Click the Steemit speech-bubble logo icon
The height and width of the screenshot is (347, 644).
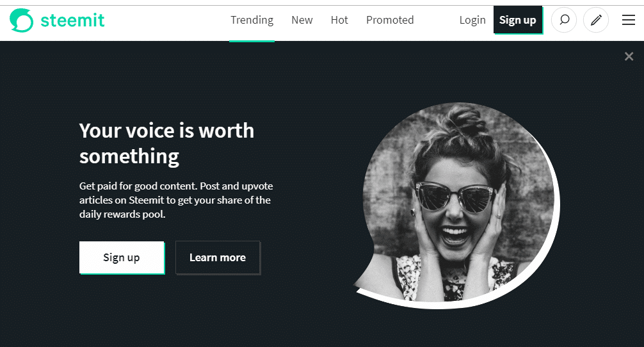[x=21, y=20]
